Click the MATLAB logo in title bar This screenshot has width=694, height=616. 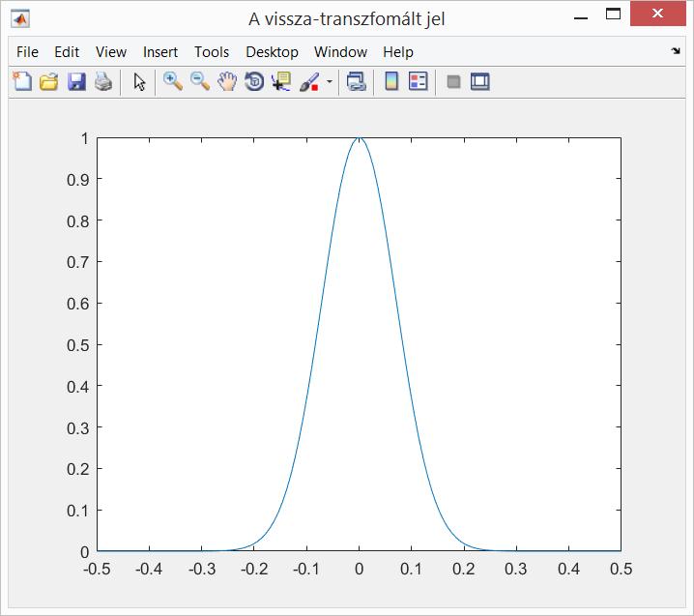20,19
